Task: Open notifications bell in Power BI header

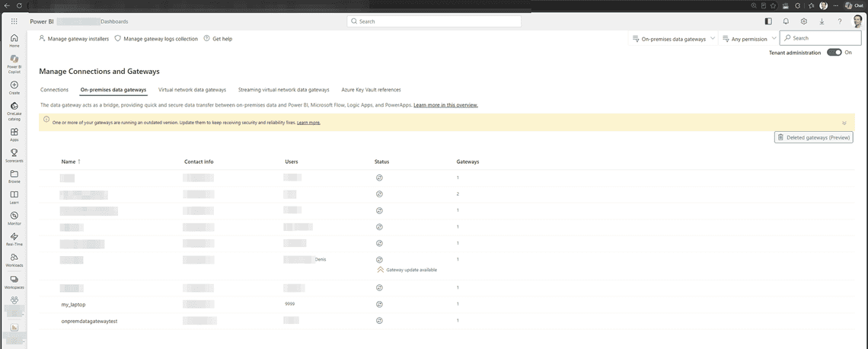Action: (x=786, y=21)
